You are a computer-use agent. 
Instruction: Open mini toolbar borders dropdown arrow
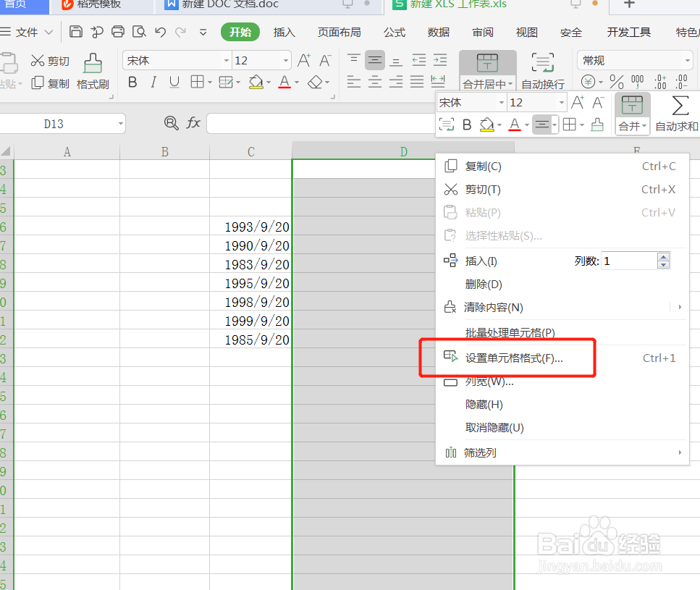click(582, 125)
